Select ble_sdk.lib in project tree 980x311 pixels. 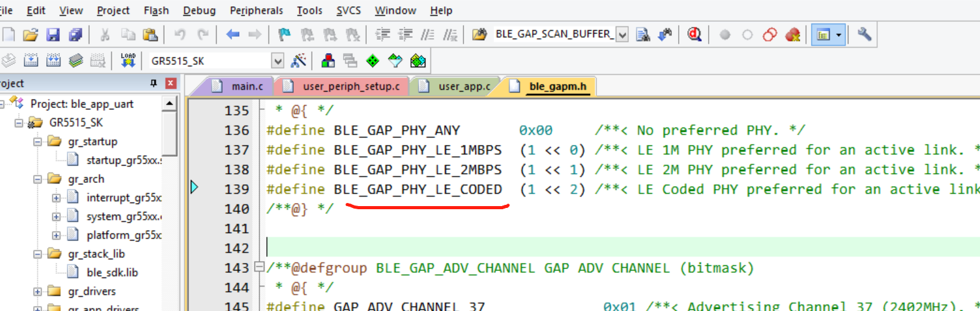pos(112,272)
